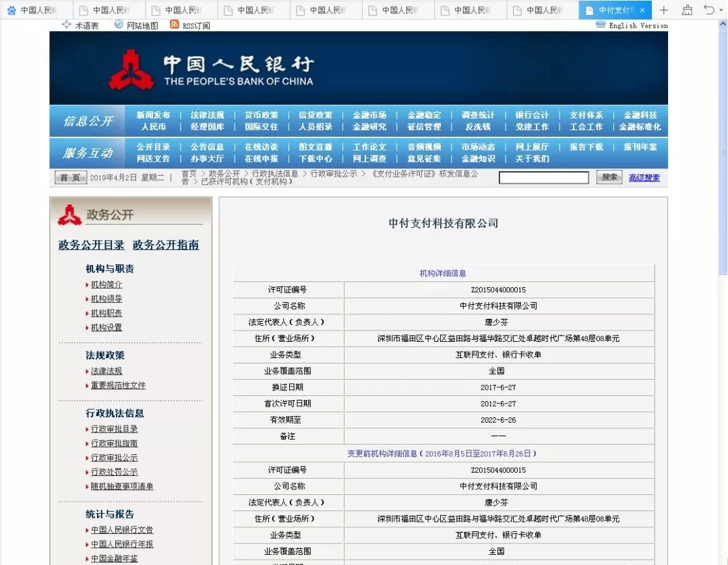Focus the search text box beside 搜索
The image size is (728, 565).
coord(544,177)
